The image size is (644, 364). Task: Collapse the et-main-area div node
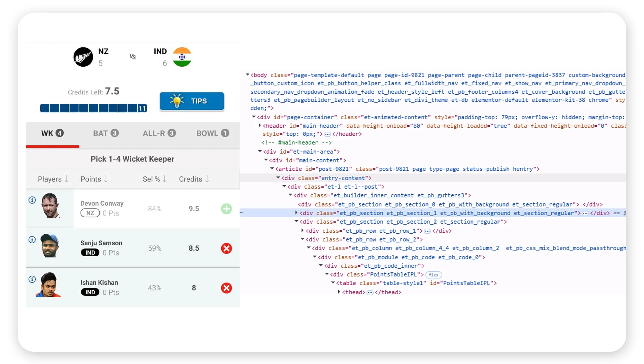tap(260, 151)
